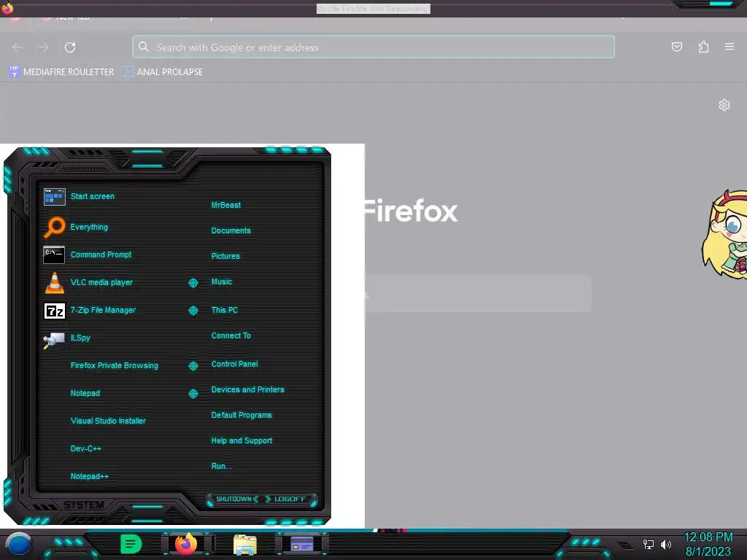The width and height of the screenshot is (747, 560).
Task: Open Help and Support
Action: 241,440
